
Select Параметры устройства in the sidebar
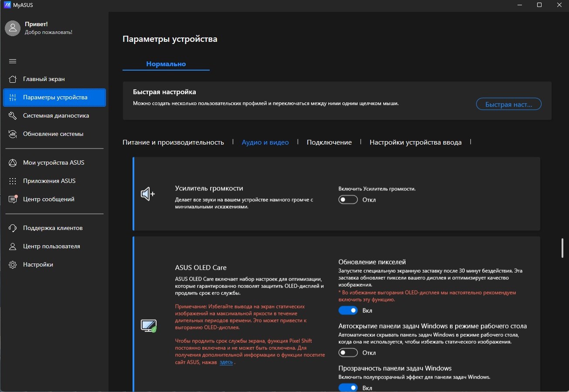coord(55,97)
